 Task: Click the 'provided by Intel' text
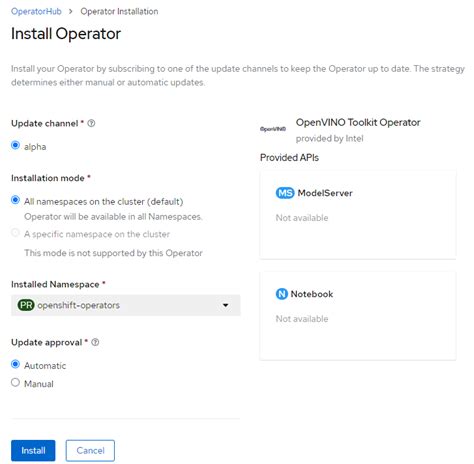point(330,138)
